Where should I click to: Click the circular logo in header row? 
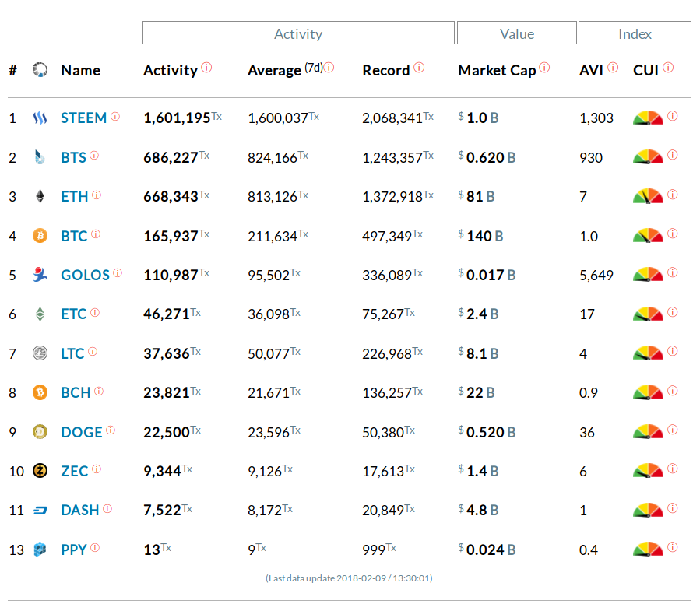40,70
